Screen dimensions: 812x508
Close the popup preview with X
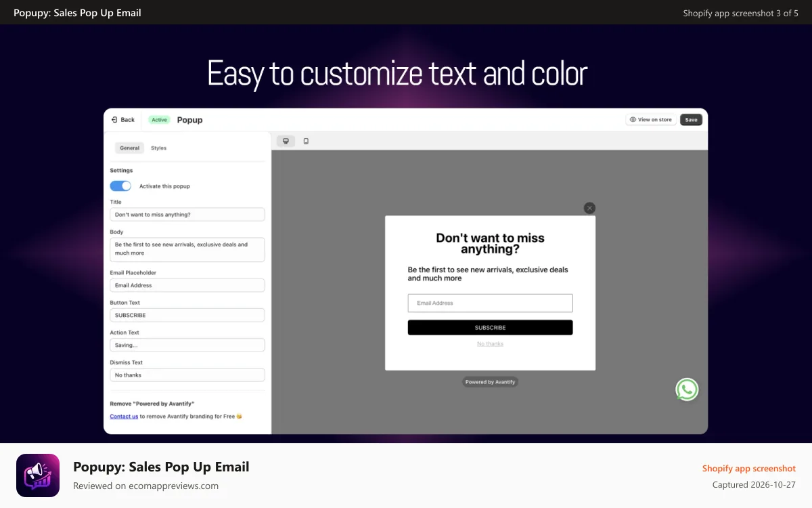[x=589, y=208]
